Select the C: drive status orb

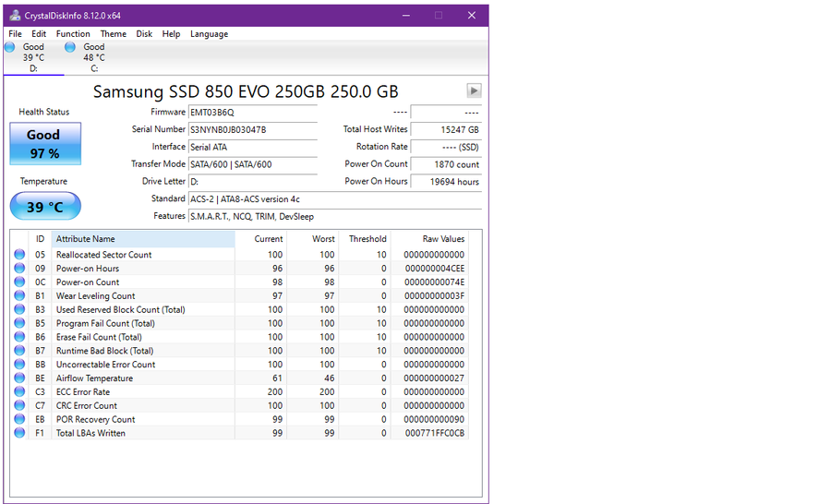(x=70, y=47)
